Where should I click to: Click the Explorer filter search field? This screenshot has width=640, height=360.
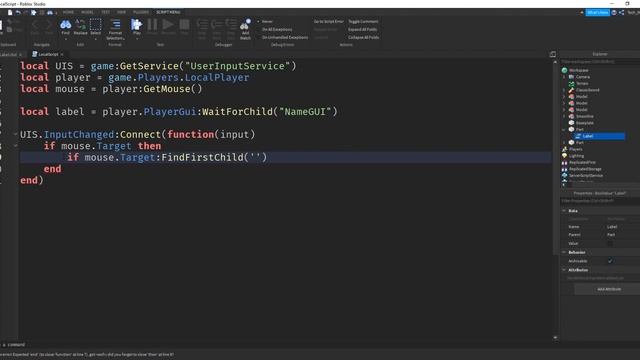click(x=600, y=62)
